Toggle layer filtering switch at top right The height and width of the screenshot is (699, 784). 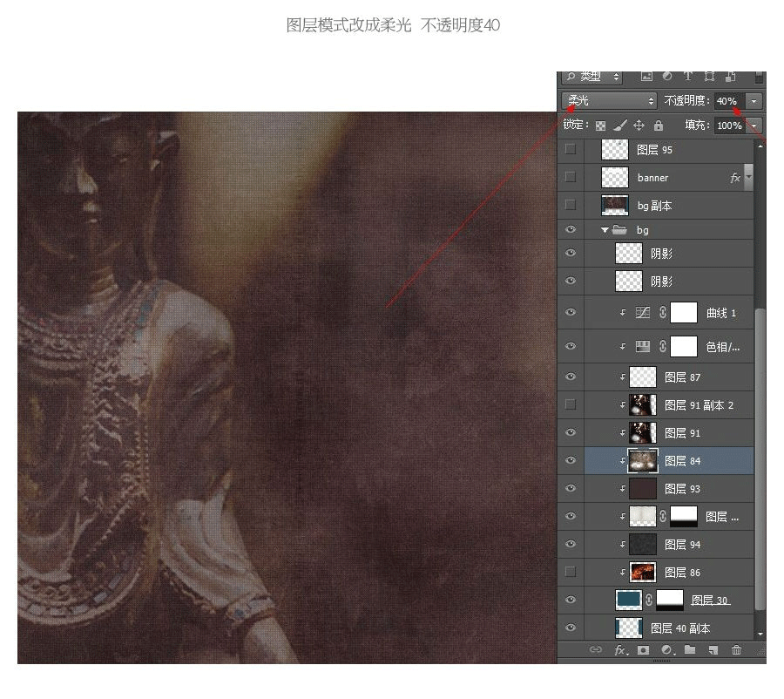point(759,77)
